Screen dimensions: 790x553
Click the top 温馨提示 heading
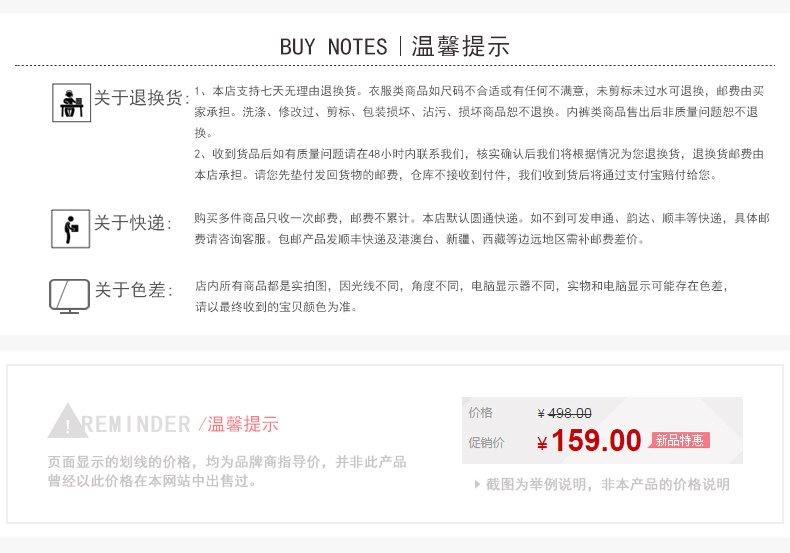pyautogui.click(x=461, y=46)
